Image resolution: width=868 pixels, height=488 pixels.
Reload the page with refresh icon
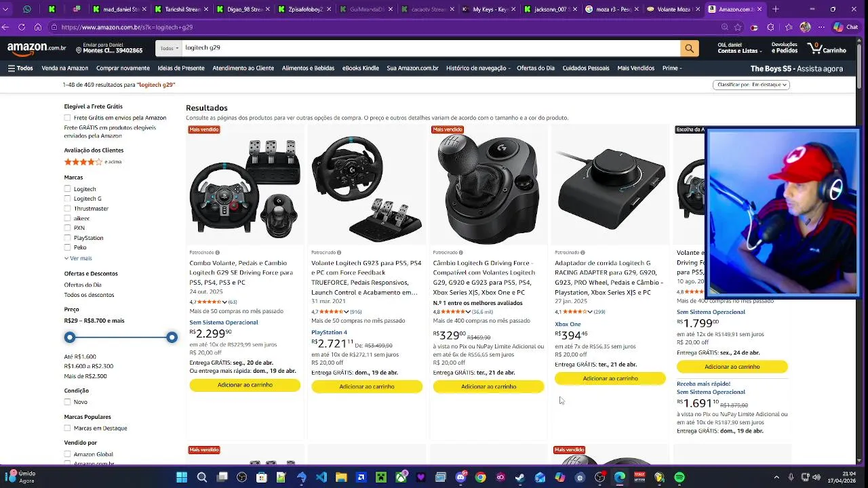tap(22, 27)
